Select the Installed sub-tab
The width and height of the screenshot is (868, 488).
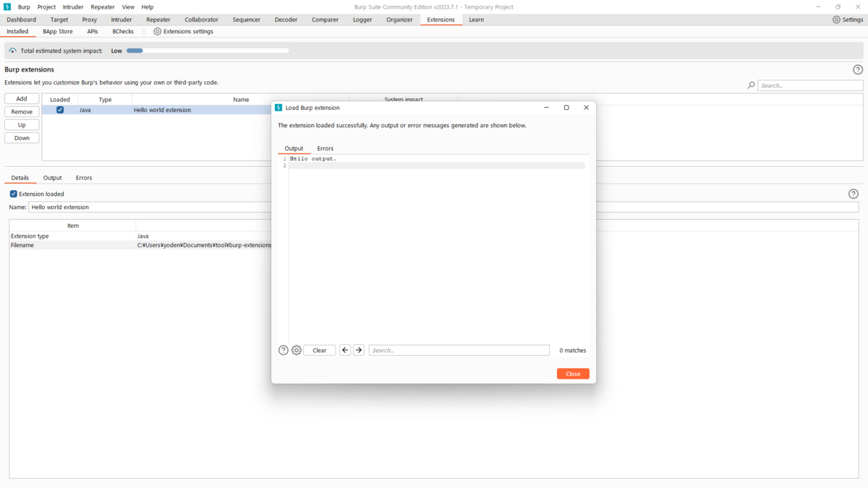pos(17,32)
